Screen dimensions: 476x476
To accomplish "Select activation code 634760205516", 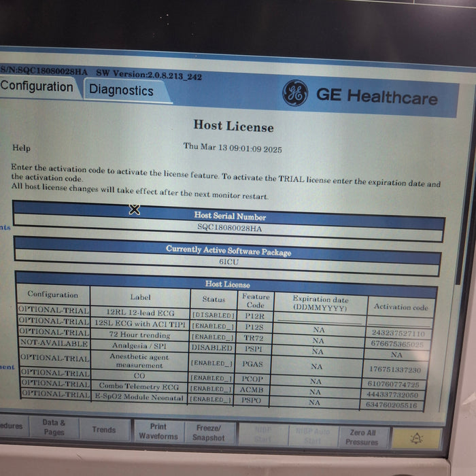I will point(391,405).
